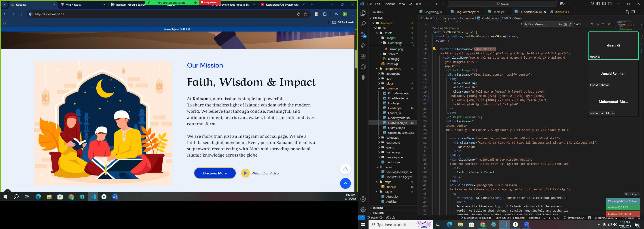Open Footer.jsx in the explorer
This screenshot has width=644, height=229.
(394, 103)
